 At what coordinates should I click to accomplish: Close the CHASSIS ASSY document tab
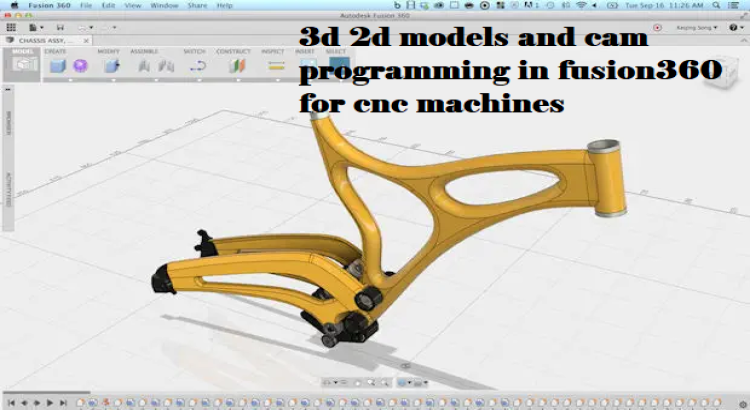click(x=86, y=41)
